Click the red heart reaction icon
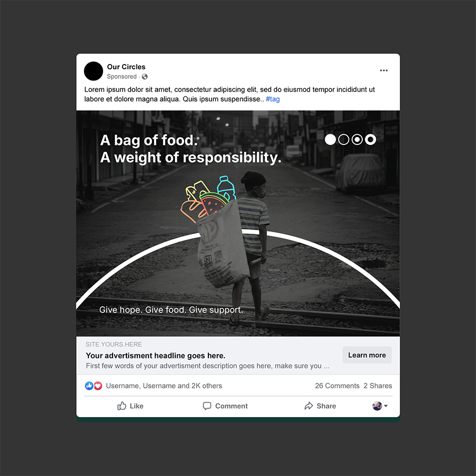Image resolution: width=476 pixels, height=476 pixels. tap(98, 386)
